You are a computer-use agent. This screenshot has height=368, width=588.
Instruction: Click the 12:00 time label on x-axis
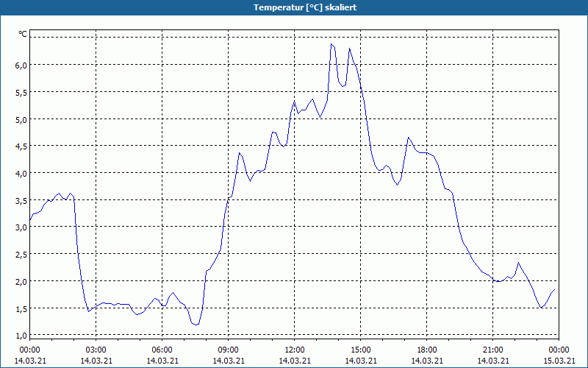(x=295, y=350)
